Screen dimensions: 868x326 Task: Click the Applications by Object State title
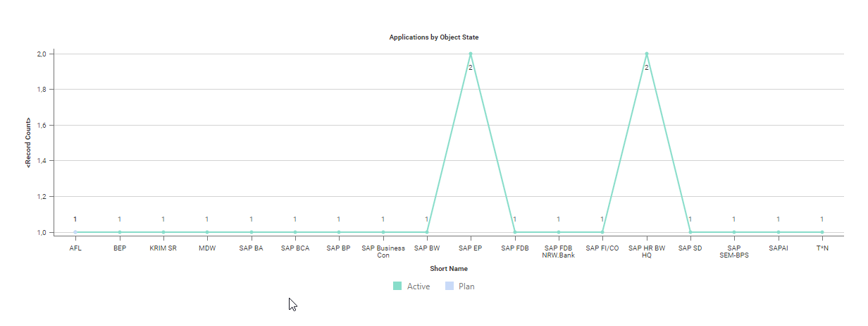click(434, 37)
